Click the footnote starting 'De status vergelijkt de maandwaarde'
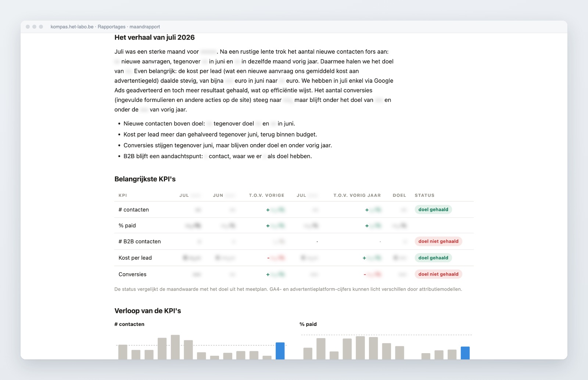Screen dimensions: 588x380 coord(288,289)
